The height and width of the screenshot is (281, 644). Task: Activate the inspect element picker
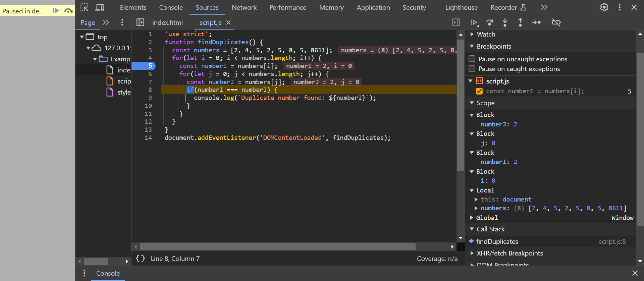[85, 7]
